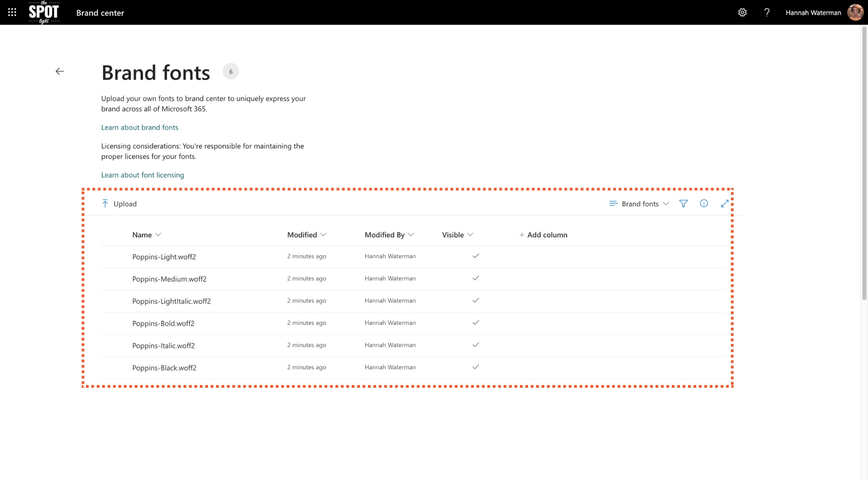Screen dimensions: 868x488
Task: Open the Help question mark icon
Action: click(767, 13)
